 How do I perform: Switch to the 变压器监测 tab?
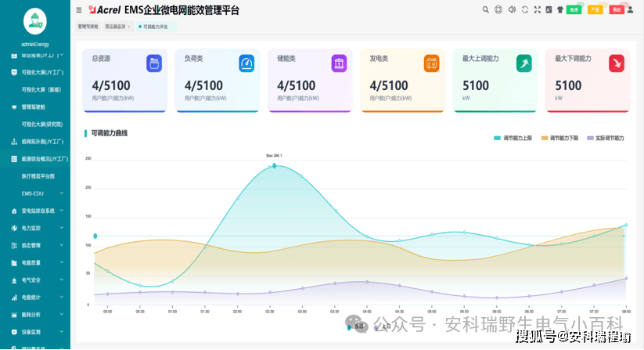click(x=115, y=27)
